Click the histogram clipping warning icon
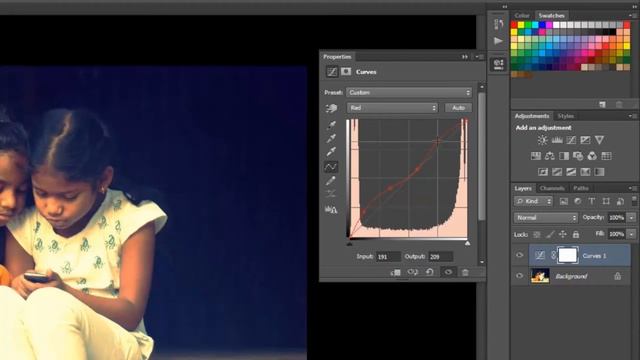Screen dimensions: 640x360 tap(331, 209)
